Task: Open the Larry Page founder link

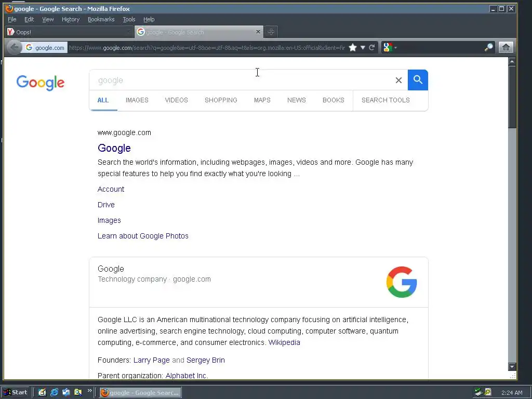Action: [x=151, y=360]
